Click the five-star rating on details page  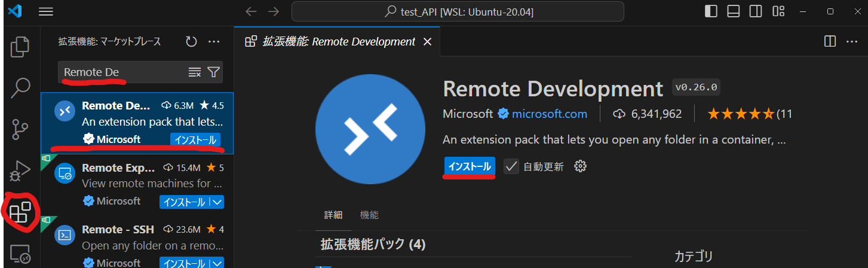[741, 114]
